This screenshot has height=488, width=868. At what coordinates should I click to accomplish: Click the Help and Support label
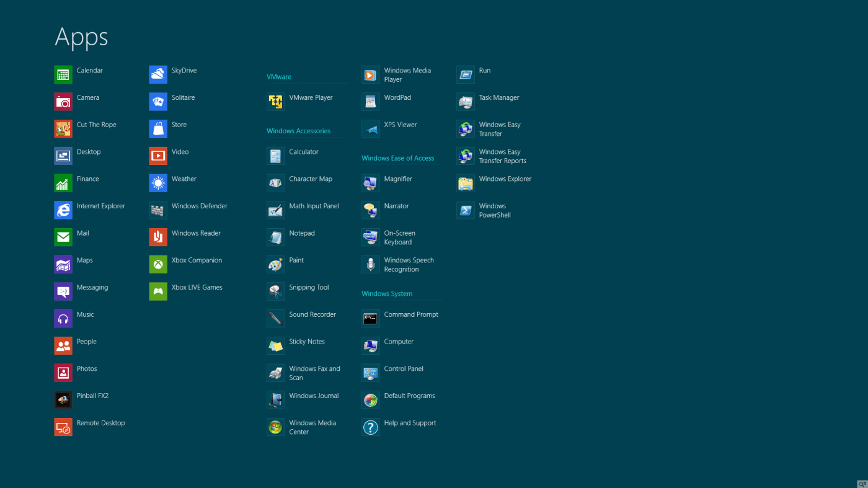[x=410, y=423]
